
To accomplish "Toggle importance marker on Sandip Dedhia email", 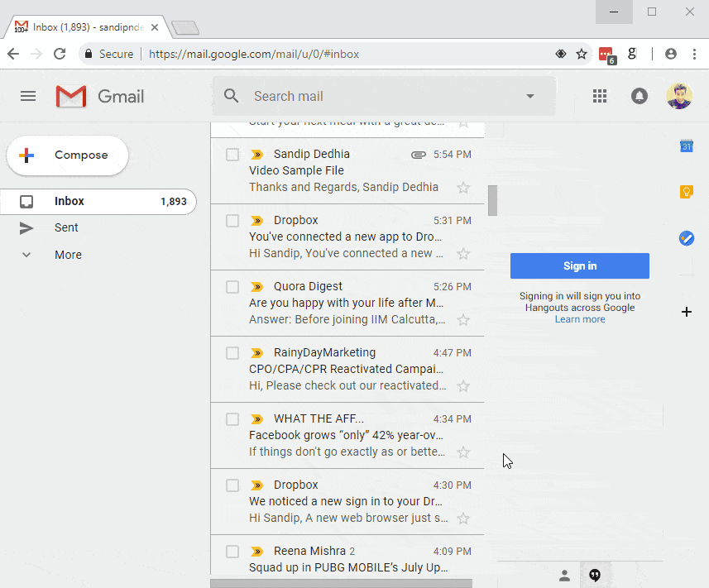I will point(256,155).
